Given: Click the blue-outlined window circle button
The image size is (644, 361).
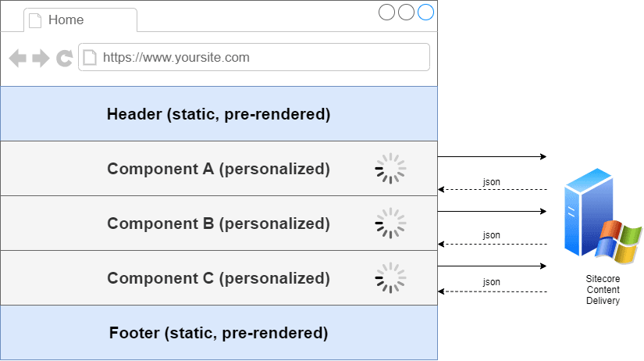Looking at the screenshot, I should coord(425,13).
